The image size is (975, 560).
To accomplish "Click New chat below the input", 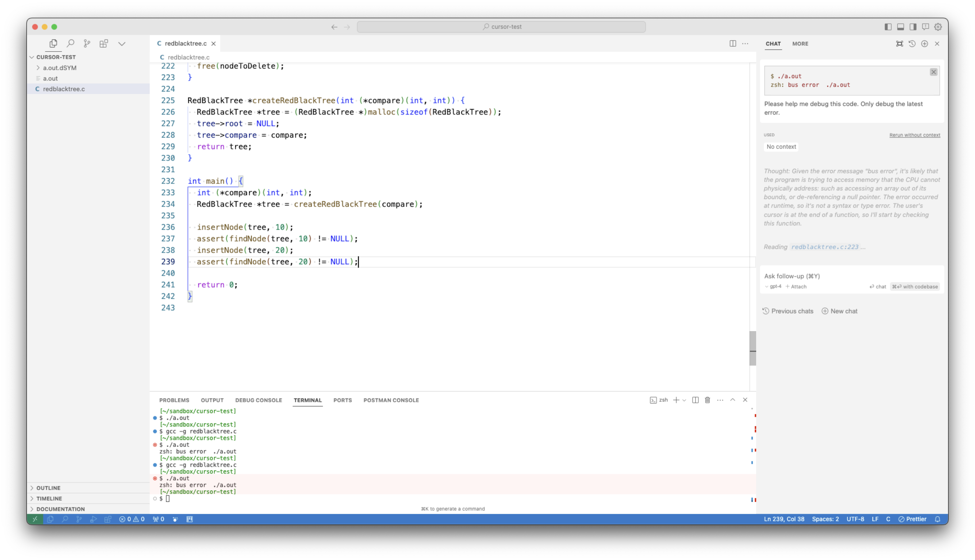I will tap(839, 311).
